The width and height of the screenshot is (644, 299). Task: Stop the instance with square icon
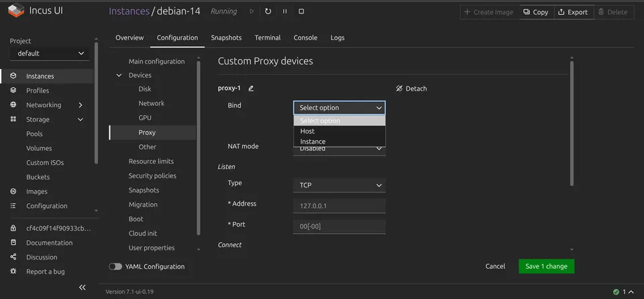click(x=301, y=11)
